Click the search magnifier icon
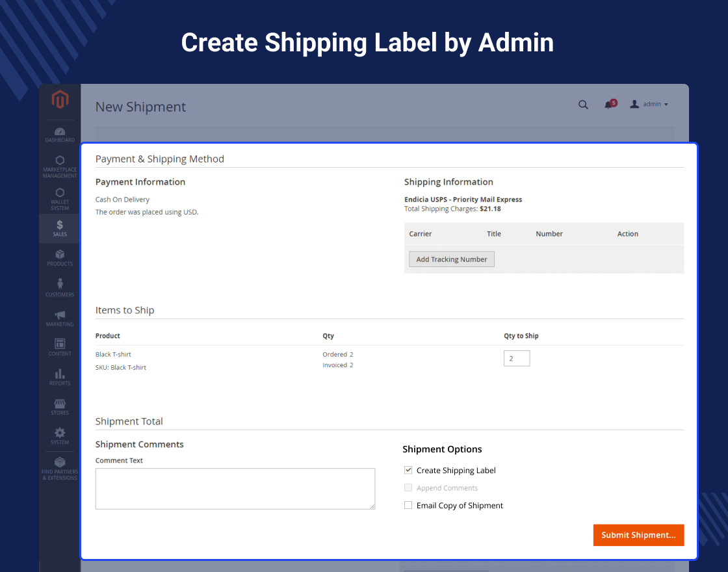The height and width of the screenshot is (572, 728). pos(583,105)
